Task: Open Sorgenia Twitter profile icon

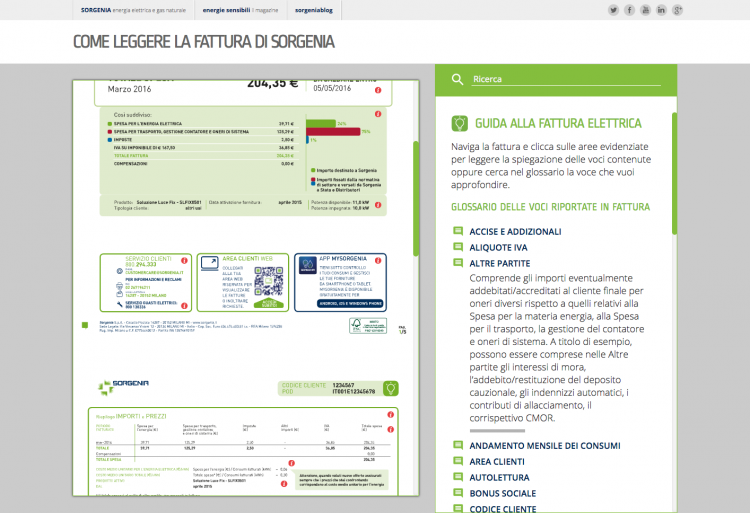Action: pyautogui.click(x=613, y=10)
